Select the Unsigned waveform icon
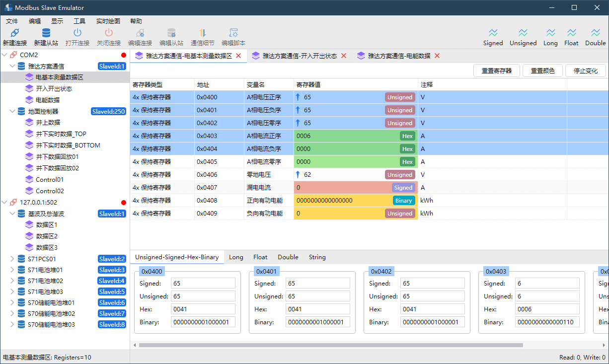The width and height of the screenshot is (609, 364). click(523, 33)
